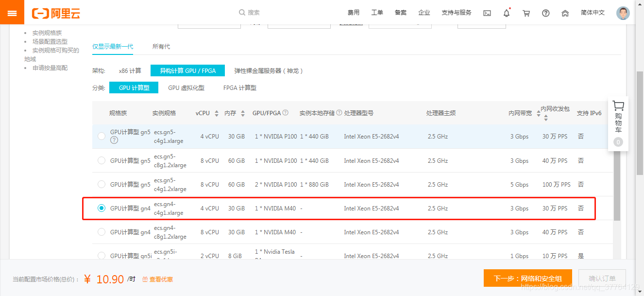Open the shopping cart in the top bar
This screenshot has width=644, height=296.
(x=526, y=13)
